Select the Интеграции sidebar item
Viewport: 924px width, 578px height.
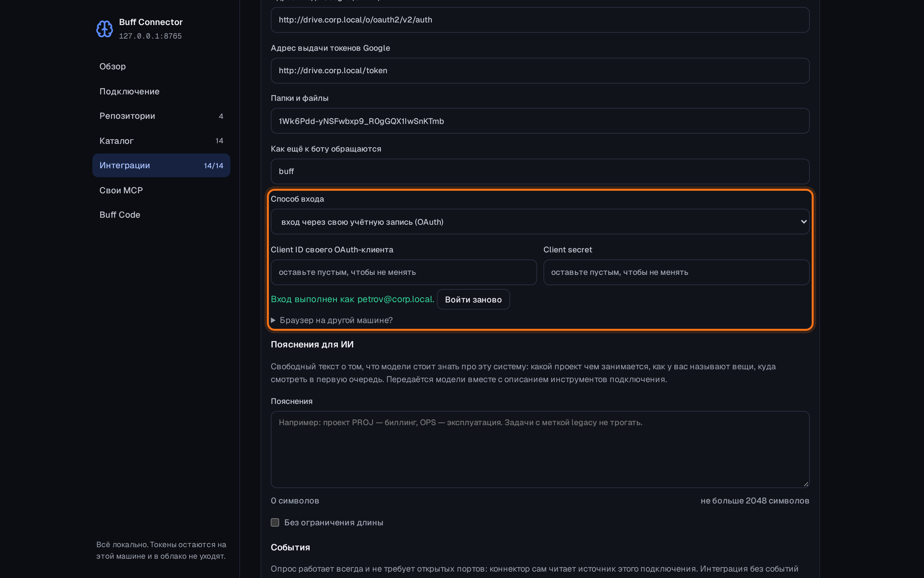coord(161,165)
